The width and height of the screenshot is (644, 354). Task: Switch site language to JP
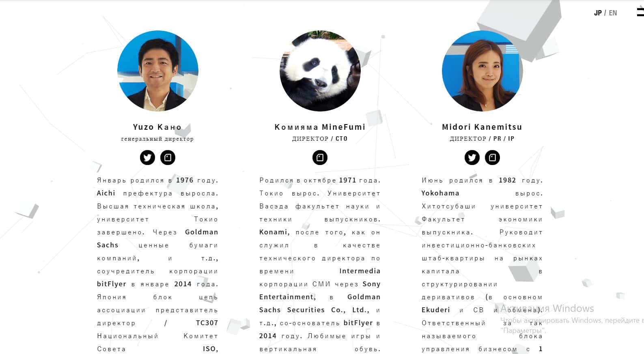point(598,13)
